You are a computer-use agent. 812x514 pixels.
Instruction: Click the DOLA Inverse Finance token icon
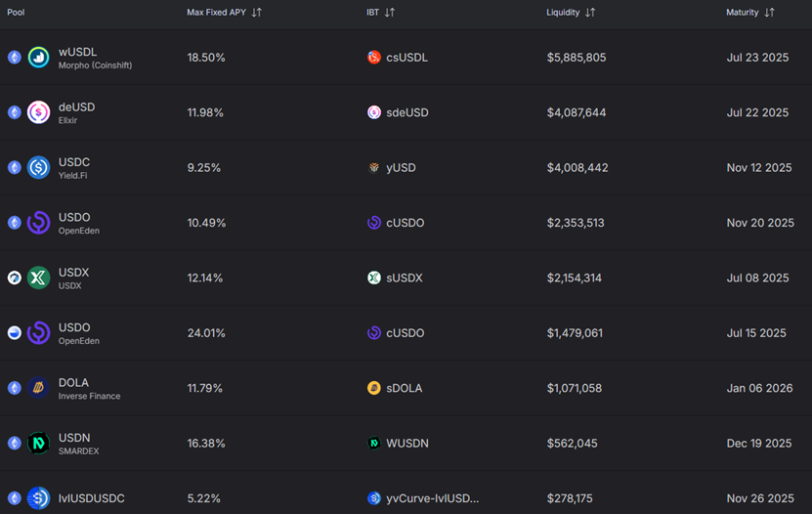(38, 388)
